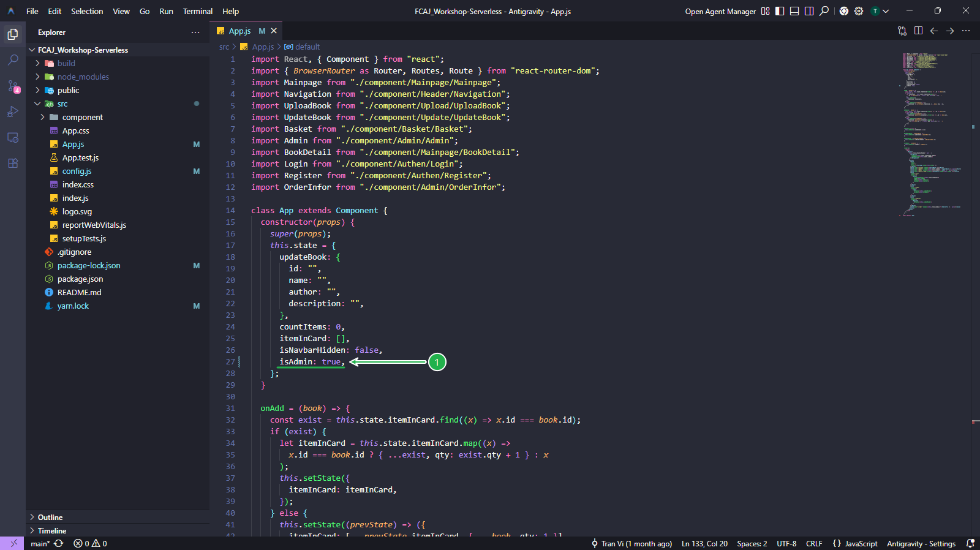Image resolution: width=980 pixels, height=550 pixels.
Task: Open the Source Control view icon
Action: (x=13, y=86)
